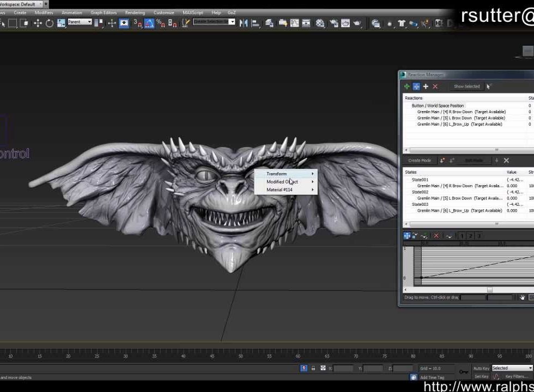This screenshot has width=534, height=392.
Task: Select the Move tool in the toolbar
Action: [x=38, y=23]
